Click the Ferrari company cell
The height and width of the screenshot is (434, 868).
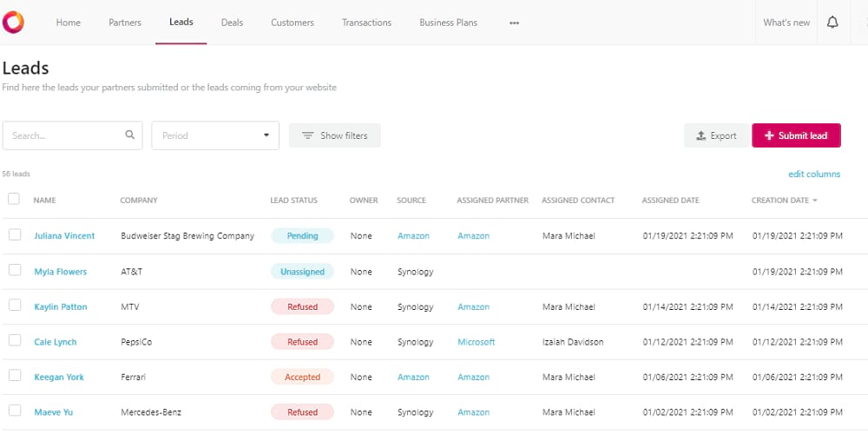pyautogui.click(x=134, y=377)
